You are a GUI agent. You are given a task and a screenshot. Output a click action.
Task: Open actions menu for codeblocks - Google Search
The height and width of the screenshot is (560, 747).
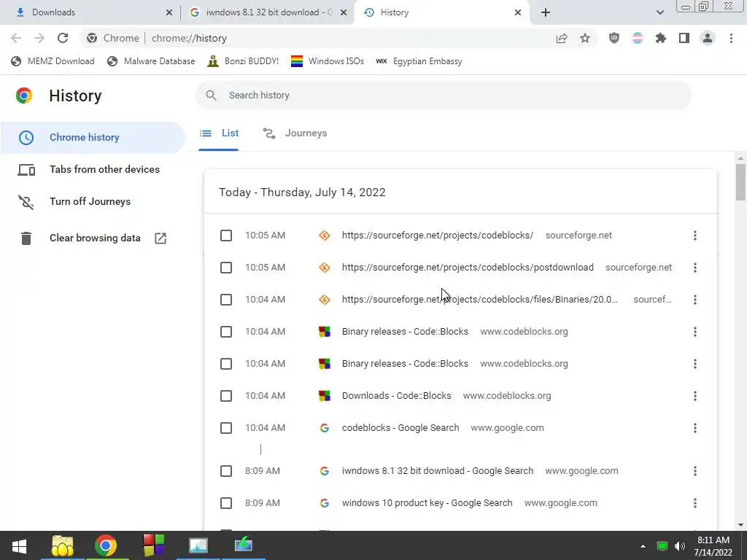coord(695,428)
